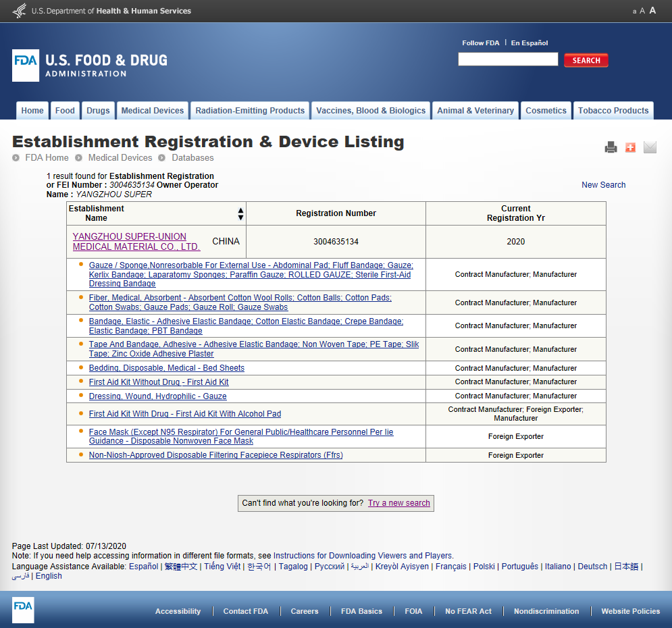Sort by Establishment Name arrows
This screenshot has height=628, width=672.
click(240, 214)
